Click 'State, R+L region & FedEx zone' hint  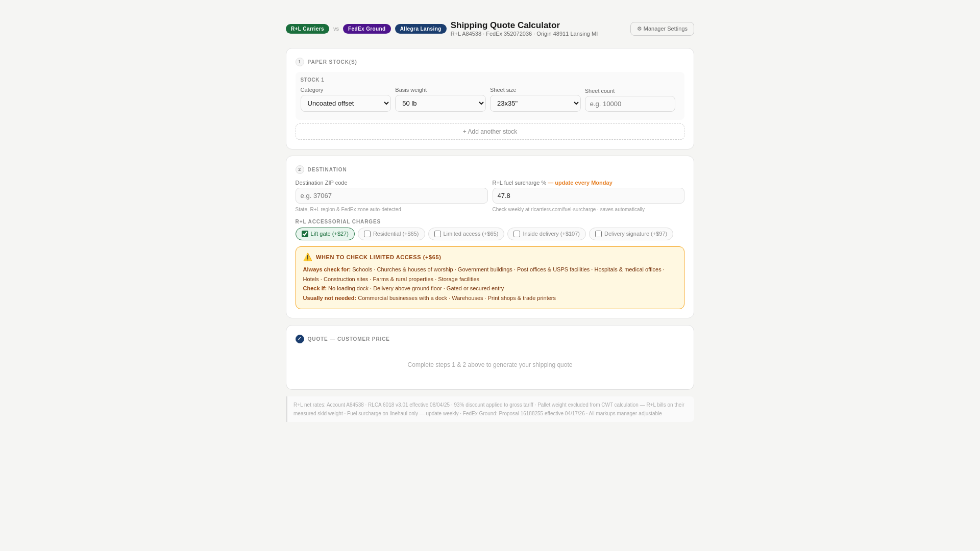(x=348, y=210)
